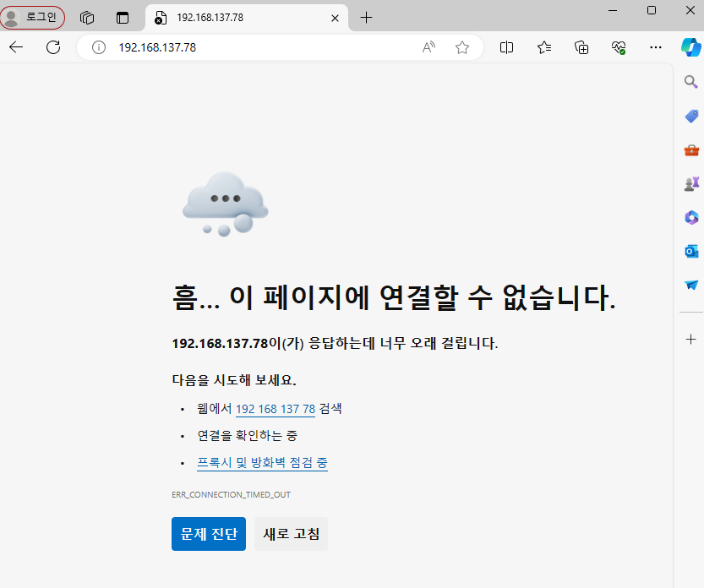Open the tab actions menu icon

[x=122, y=18]
